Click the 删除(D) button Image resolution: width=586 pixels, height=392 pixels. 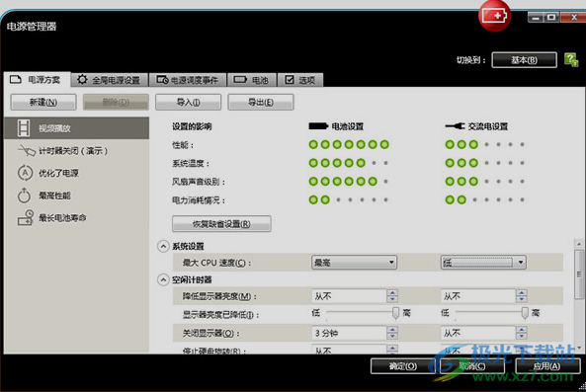pyautogui.click(x=116, y=103)
